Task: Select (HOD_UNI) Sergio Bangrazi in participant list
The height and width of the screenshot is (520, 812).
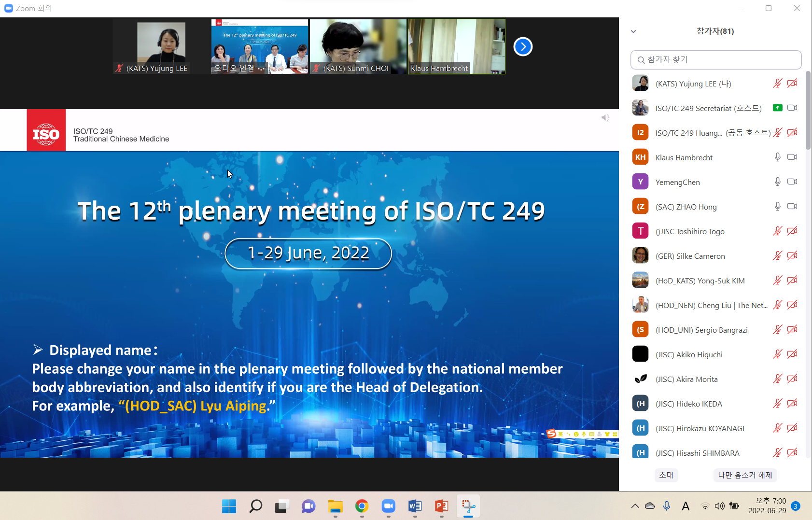Action: tap(701, 330)
